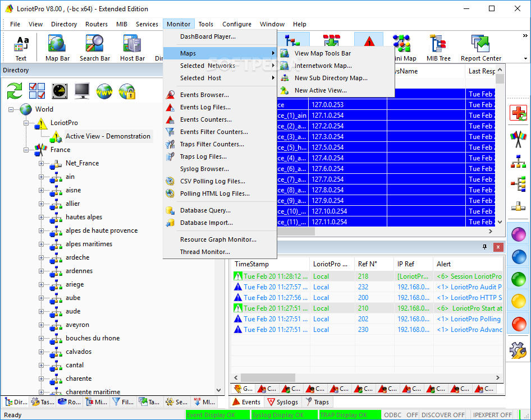Open Events Browser menu entry
Image resolution: width=531 pixels, height=420 pixels.
pyautogui.click(x=220, y=95)
